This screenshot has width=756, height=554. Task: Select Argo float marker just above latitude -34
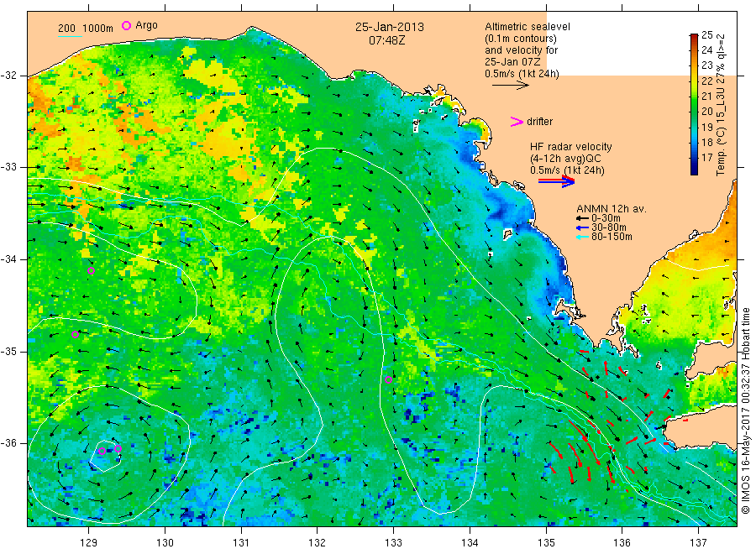point(91,271)
